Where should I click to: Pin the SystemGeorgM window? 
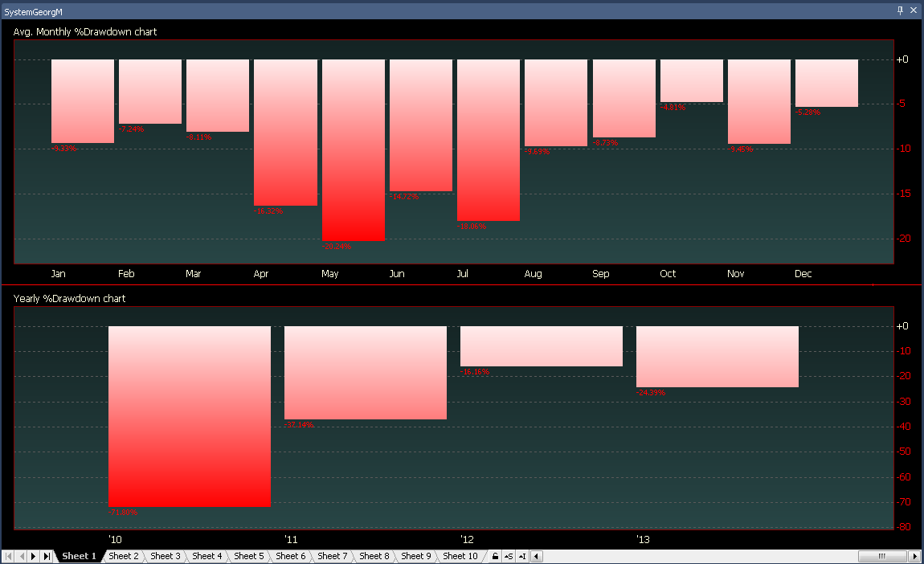coord(900,10)
